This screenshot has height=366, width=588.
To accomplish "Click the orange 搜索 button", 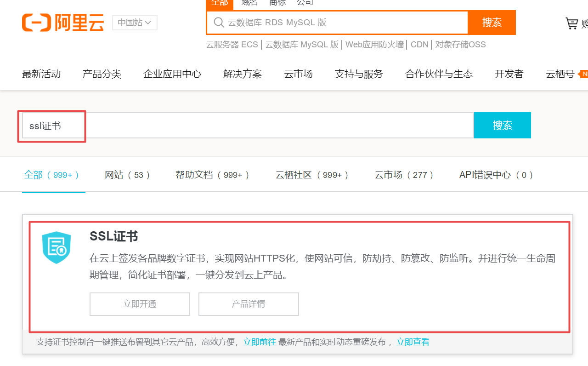I will point(492,23).
